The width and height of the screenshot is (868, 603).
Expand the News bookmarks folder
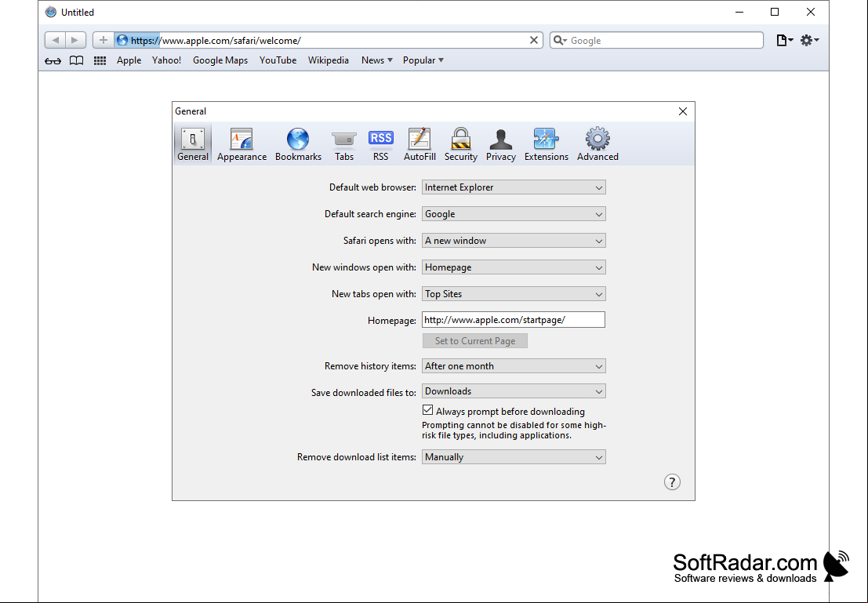(x=377, y=60)
